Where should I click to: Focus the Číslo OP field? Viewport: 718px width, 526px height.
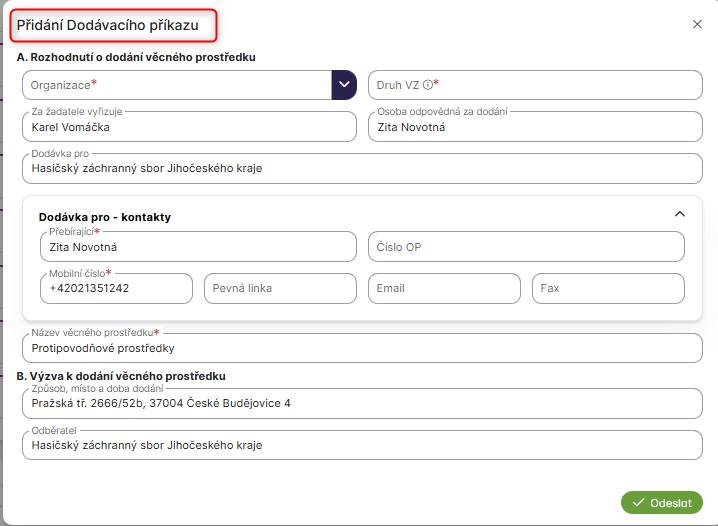point(526,247)
